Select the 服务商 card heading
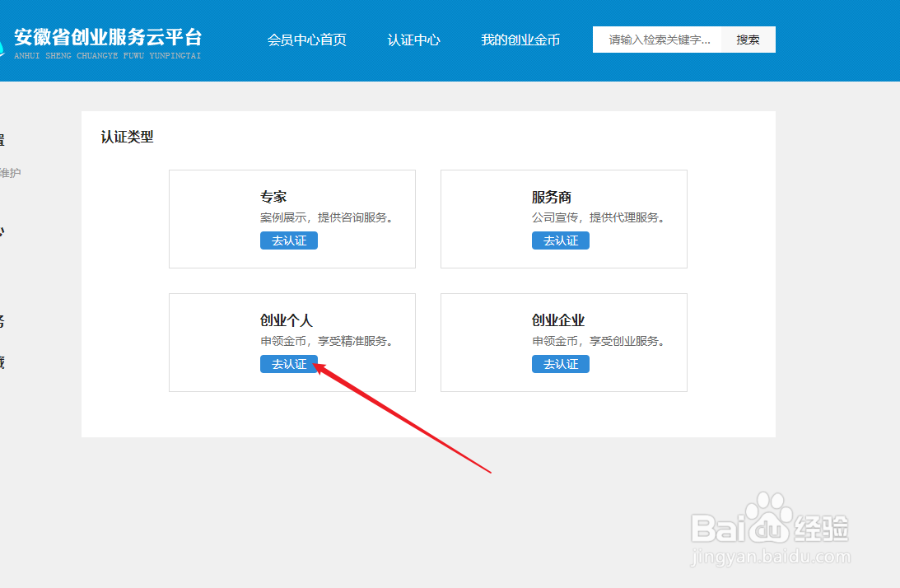The width and height of the screenshot is (900, 588). [551, 197]
